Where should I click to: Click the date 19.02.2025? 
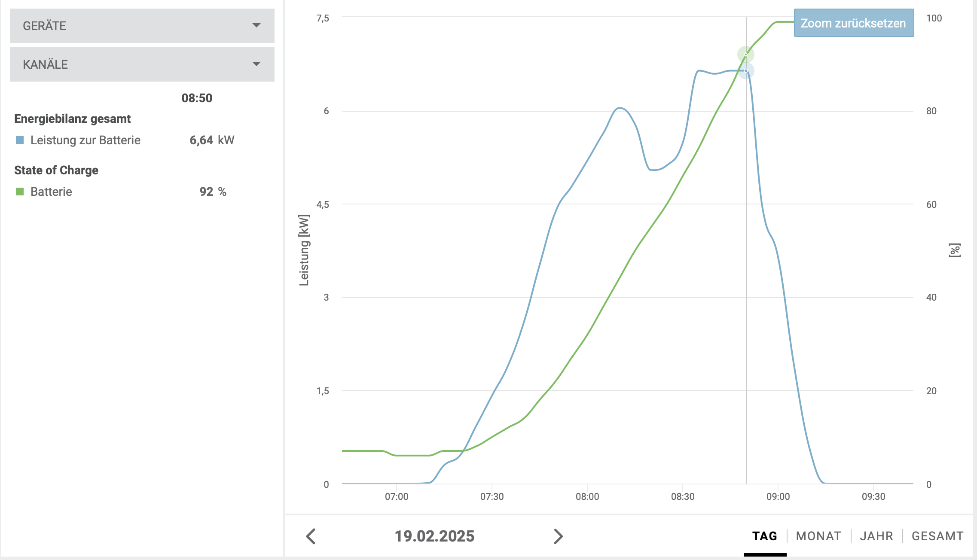434,536
